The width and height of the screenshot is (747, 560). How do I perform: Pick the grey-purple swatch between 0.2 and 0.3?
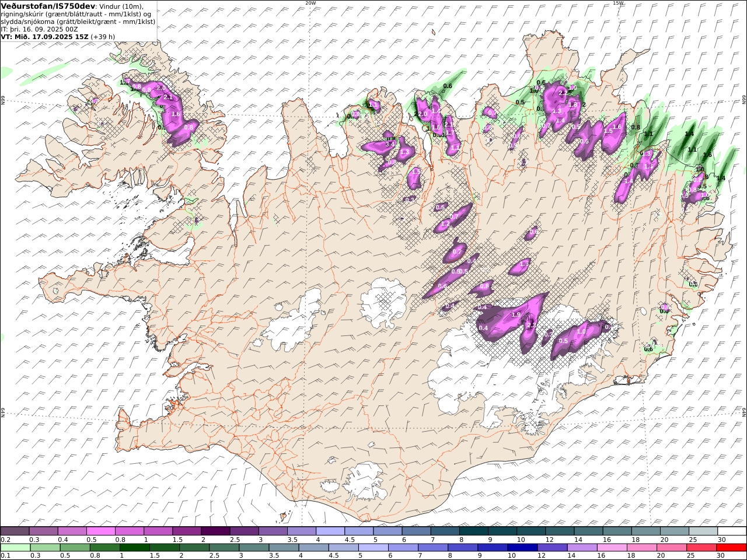click(x=15, y=531)
